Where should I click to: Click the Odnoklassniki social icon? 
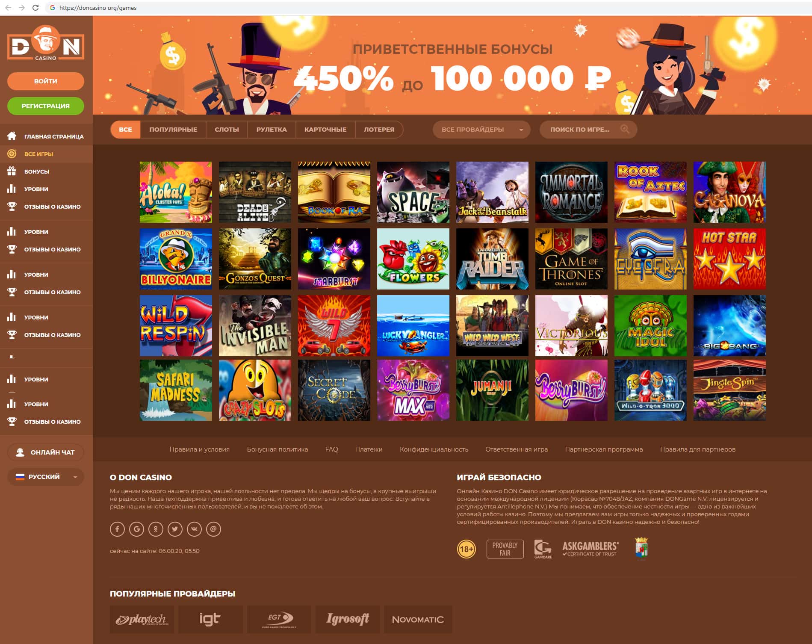[x=156, y=529]
